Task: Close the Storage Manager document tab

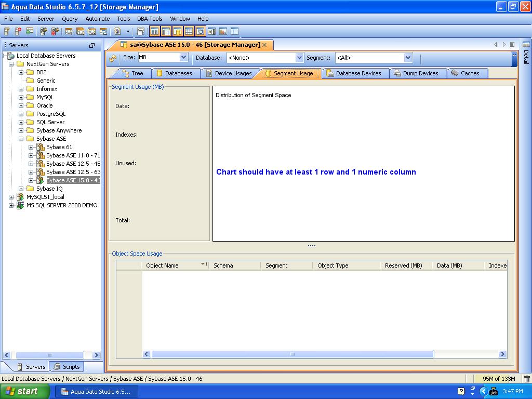Action: 264,45
